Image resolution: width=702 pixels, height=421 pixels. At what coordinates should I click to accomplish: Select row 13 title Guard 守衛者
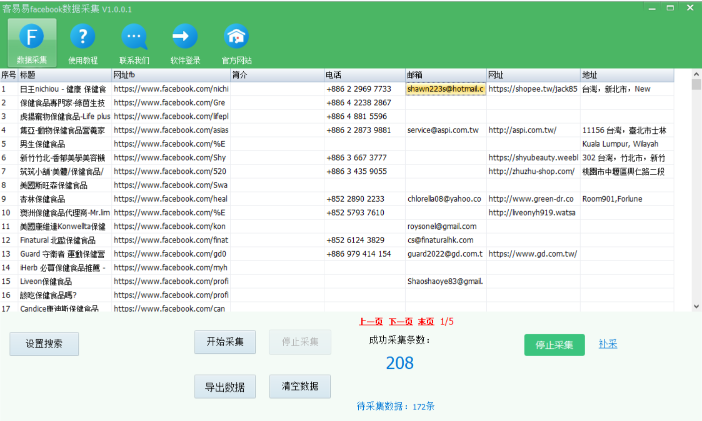(64, 254)
